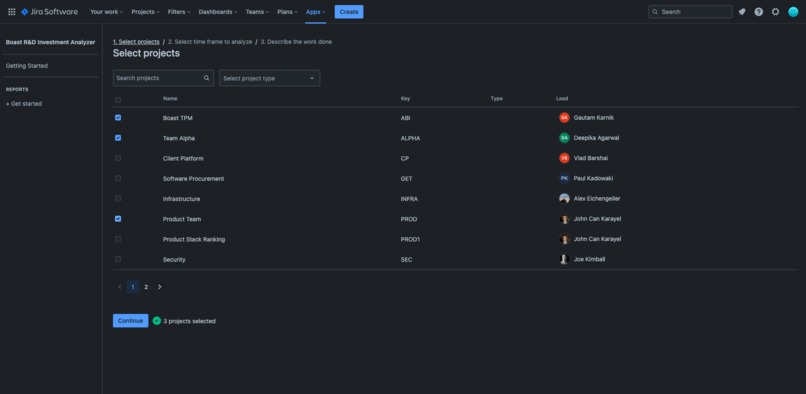The height and width of the screenshot is (394, 806).
Task: Open the notifications icon in top bar
Action: pyautogui.click(x=742, y=12)
